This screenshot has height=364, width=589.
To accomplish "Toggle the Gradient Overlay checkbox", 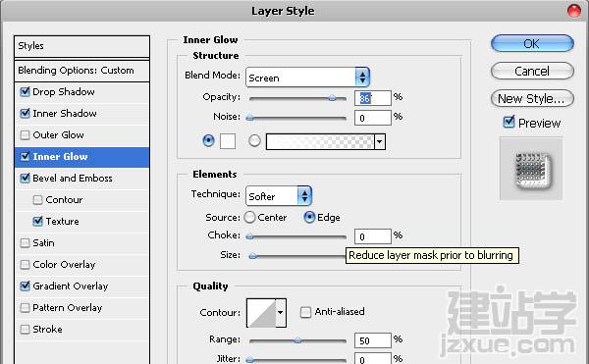I will pyautogui.click(x=25, y=286).
